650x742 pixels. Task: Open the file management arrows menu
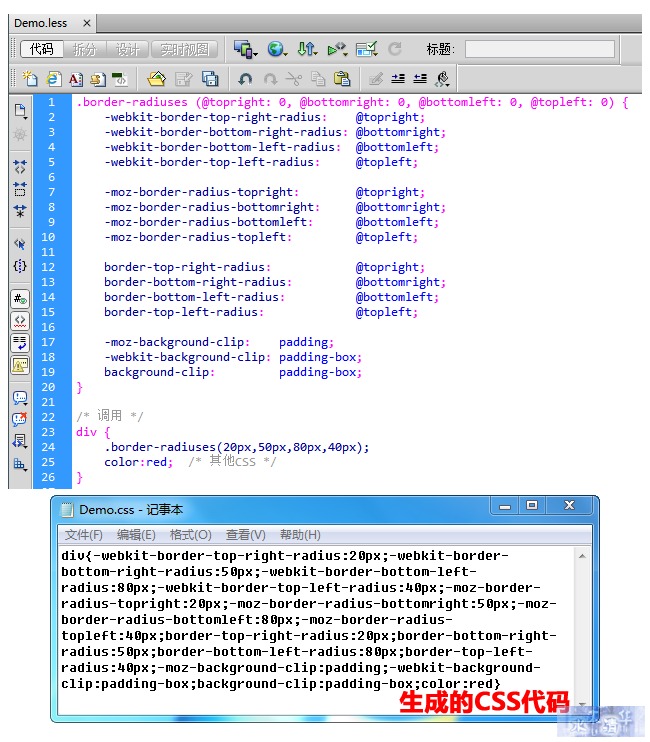pyautogui.click(x=307, y=49)
